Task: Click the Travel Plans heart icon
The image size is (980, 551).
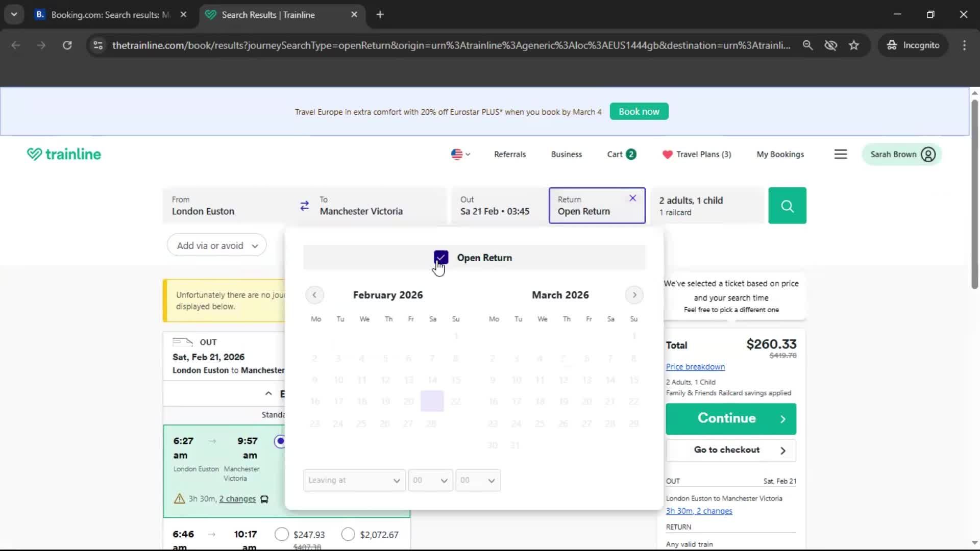Action: (668, 154)
